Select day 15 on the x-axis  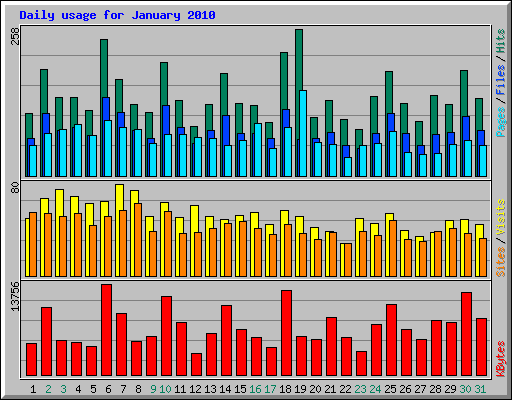click(240, 389)
